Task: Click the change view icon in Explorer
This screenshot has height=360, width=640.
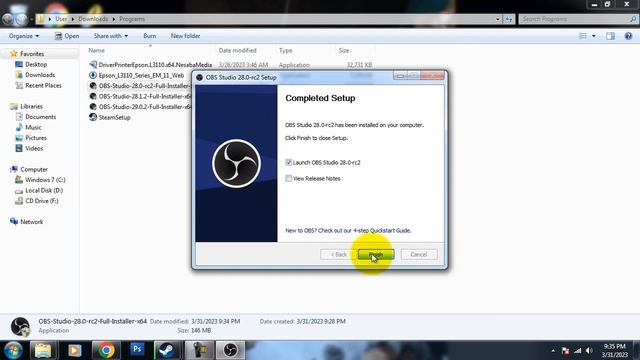Action: [583, 36]
